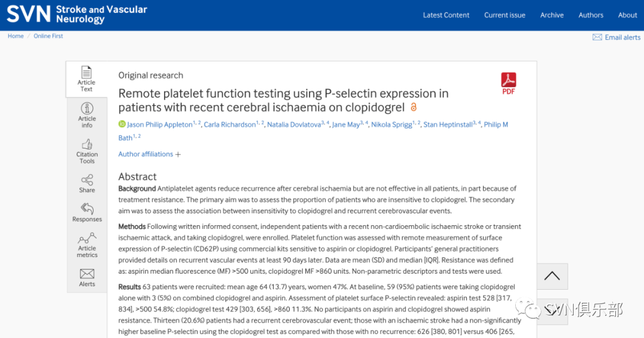Go to the Home breadcrumb link

16,36
